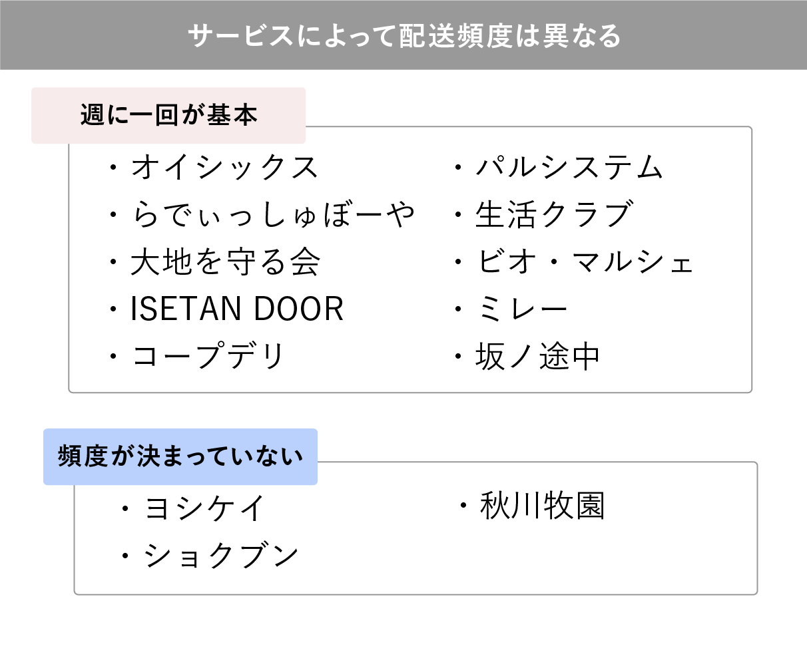Select 生活クラブ in the right column

(554, 215)
